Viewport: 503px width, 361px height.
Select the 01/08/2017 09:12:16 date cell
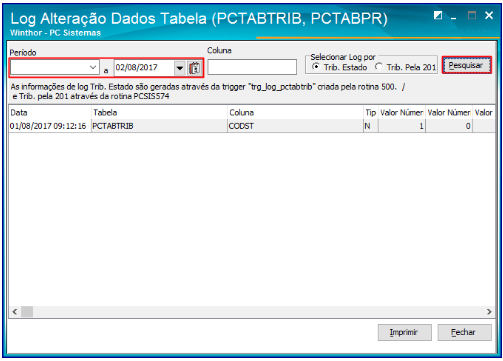click(x=50, y=126)
